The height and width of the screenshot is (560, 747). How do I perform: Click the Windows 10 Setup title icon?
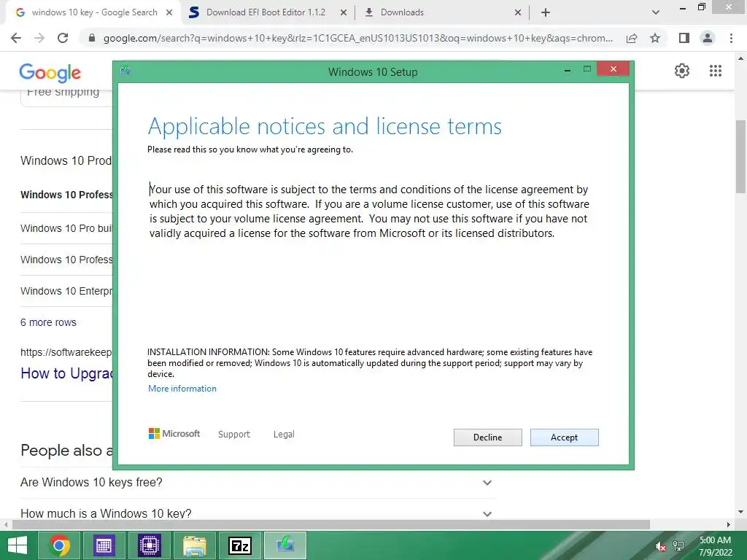click(125, 71)
